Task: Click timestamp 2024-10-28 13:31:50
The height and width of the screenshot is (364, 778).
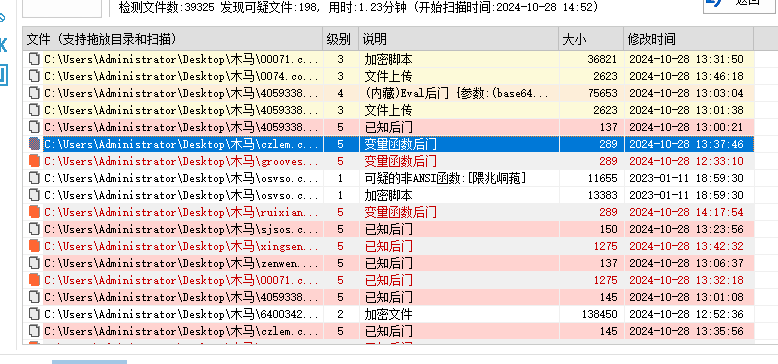Action: tap(686, 59)
